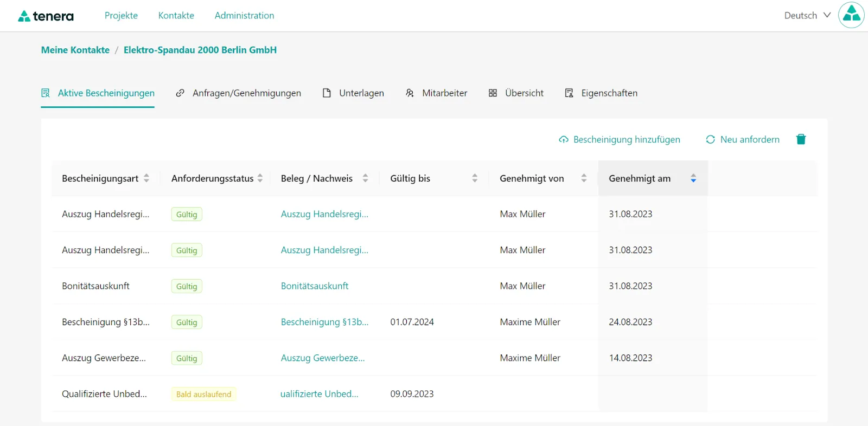
Task: Click the trash delete icon
Action: pyautogui.click(x=801, y=139)
